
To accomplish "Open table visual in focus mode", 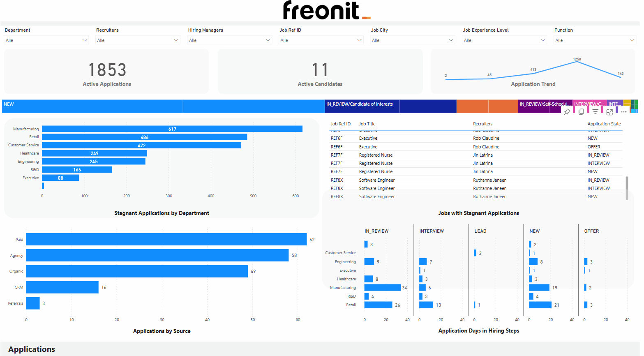I will [x=609, y=112].
